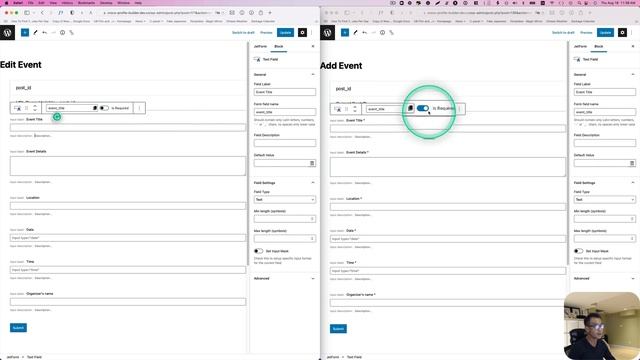Click Text Field block type icon in Add Event block toolbar
This screenshot has height=360, width=640.
(x=338, y=109)
